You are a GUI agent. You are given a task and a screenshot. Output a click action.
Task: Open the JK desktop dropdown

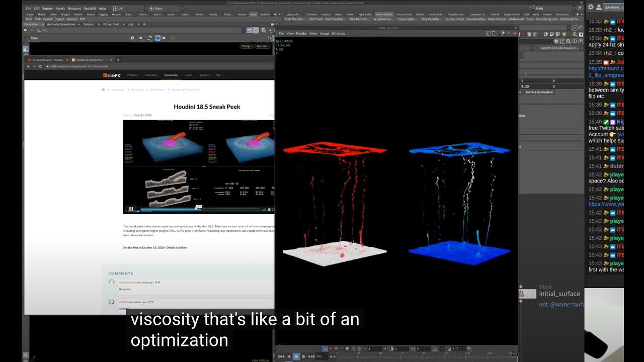tap(130, 9)
